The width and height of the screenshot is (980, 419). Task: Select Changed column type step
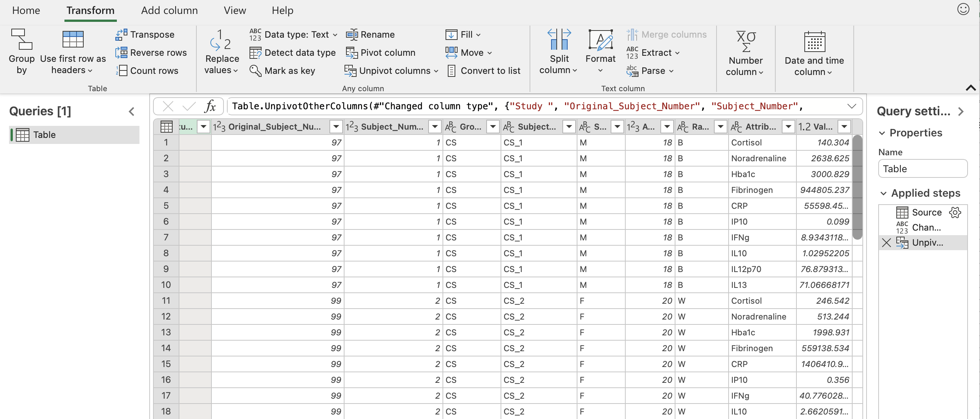[x=926, y=227]
